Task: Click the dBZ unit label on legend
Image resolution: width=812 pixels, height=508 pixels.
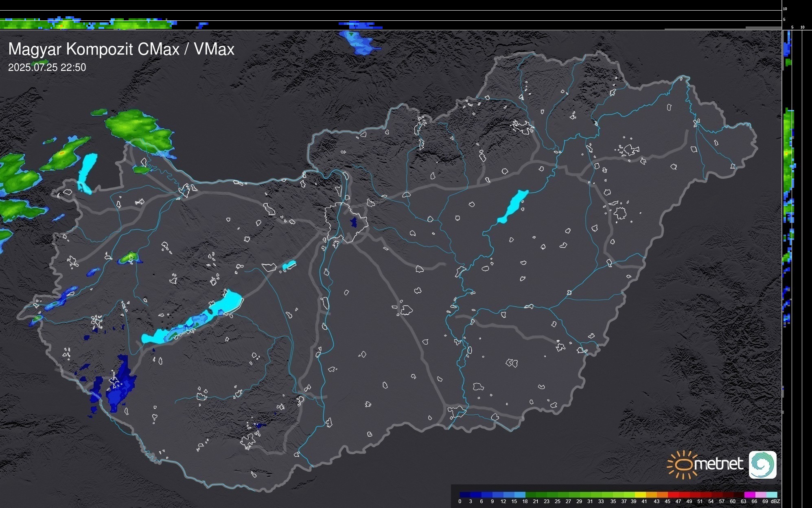Action: pos(776,501)
